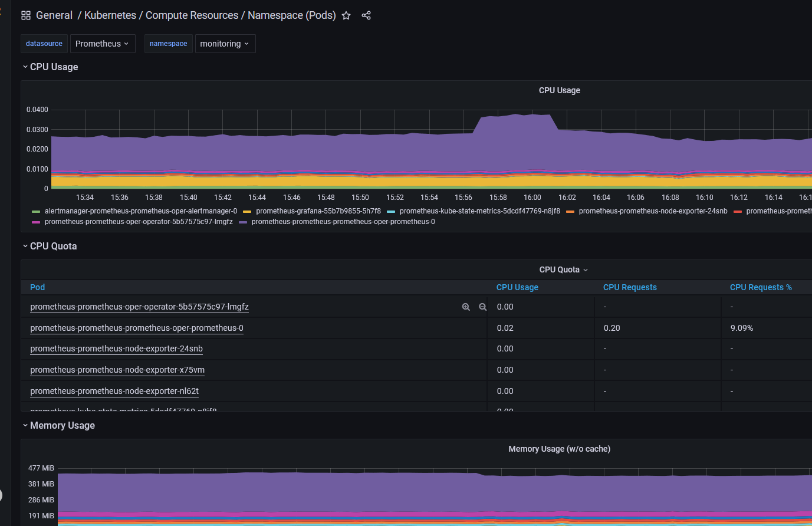Click magenta swatch for oper-operator legend

coord(36,222)
